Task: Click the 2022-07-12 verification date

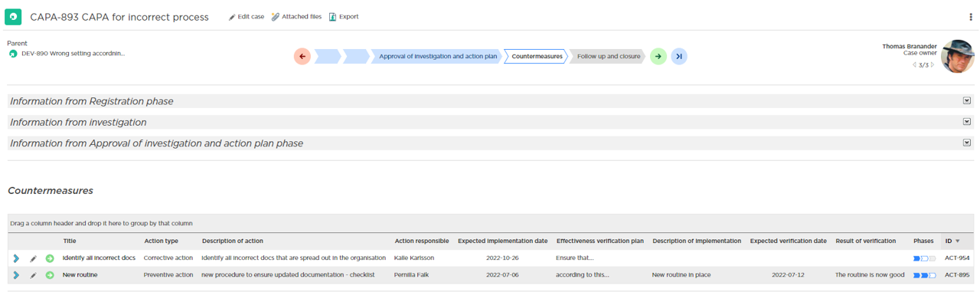Action: click(788, 274)
